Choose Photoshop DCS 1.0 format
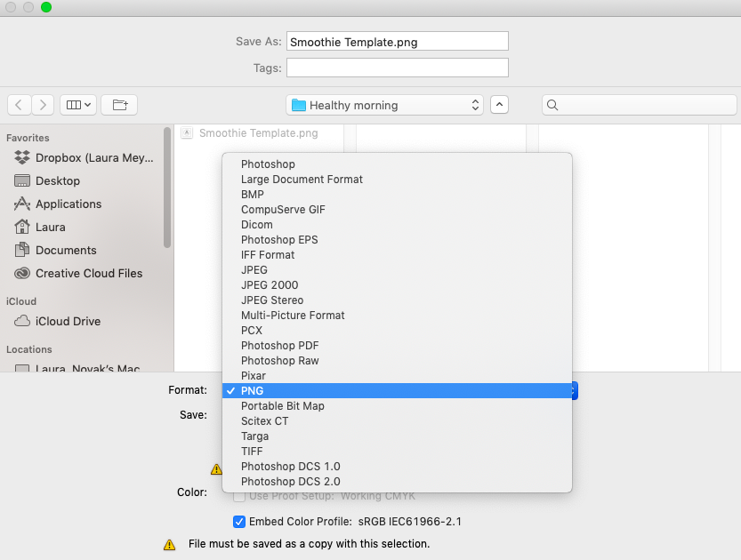Screen dimensions: 741x560 [x=397, y=467]
